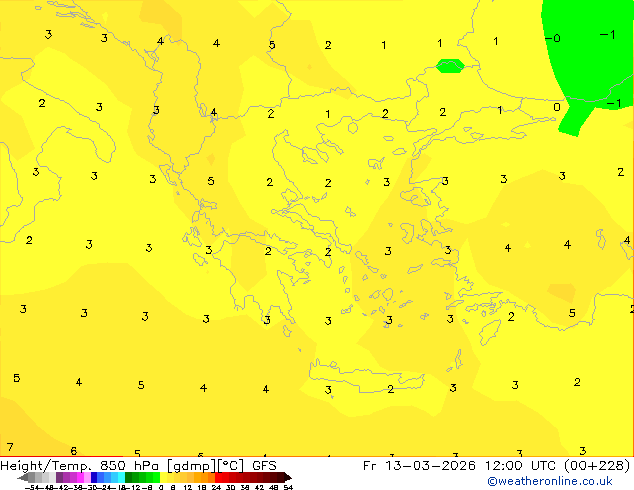
Task: Select the forecast date '13-03-2026'
Action: click(x=430, y=466)
